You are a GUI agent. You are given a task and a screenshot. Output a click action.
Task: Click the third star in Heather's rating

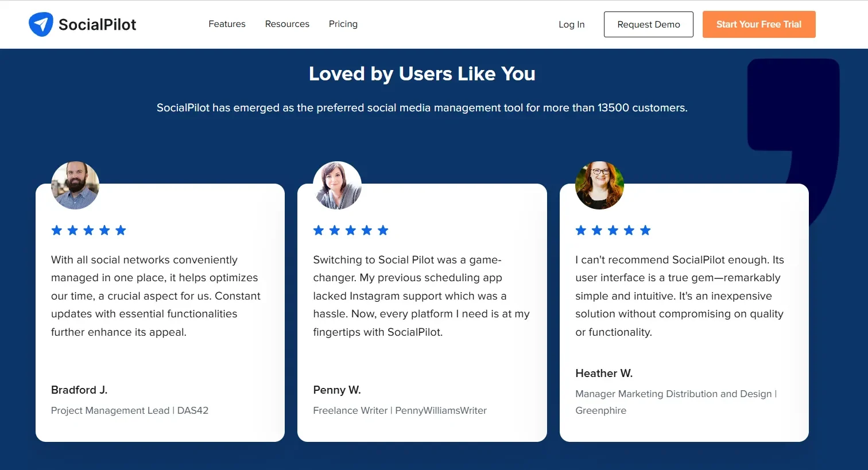click(613, 230)
